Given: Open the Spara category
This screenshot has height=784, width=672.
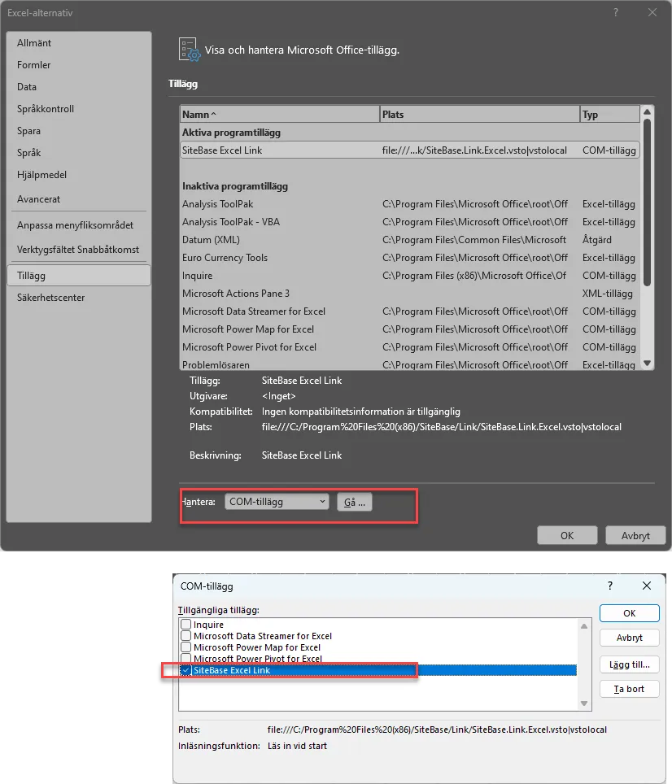Looking at the screenshot, I should tap(79, 131).
